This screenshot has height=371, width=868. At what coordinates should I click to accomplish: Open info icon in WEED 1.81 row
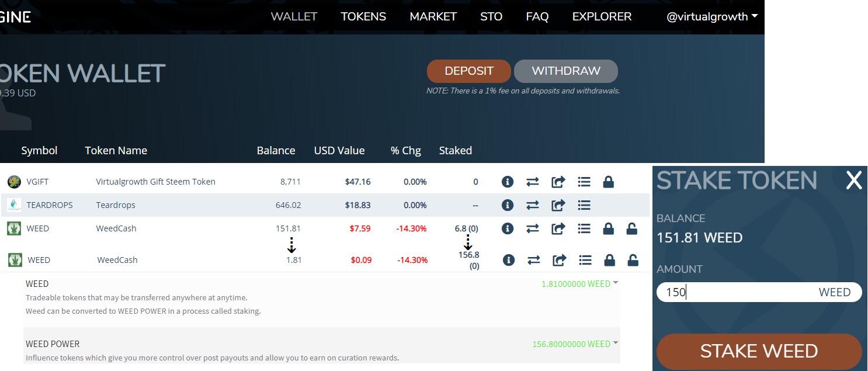(x=509, y=260)
